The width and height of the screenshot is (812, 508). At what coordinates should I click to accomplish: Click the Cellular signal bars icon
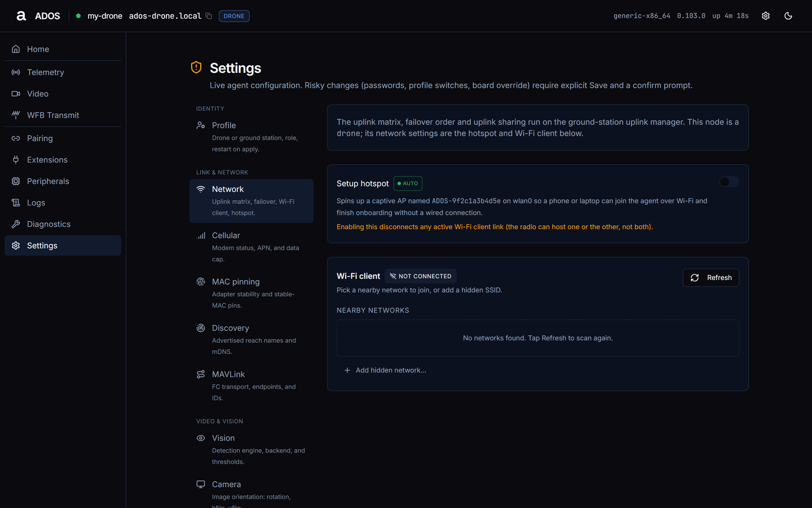[x=201, y=235]
